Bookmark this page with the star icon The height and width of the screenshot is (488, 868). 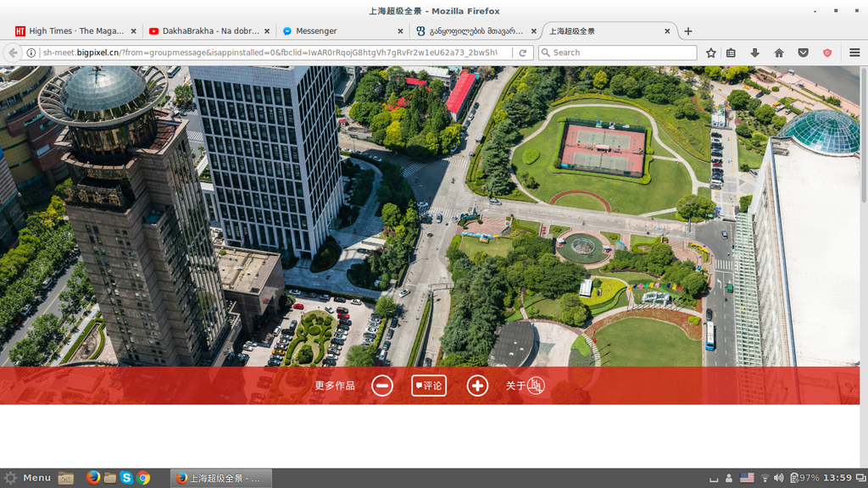[x=711, y=53]
